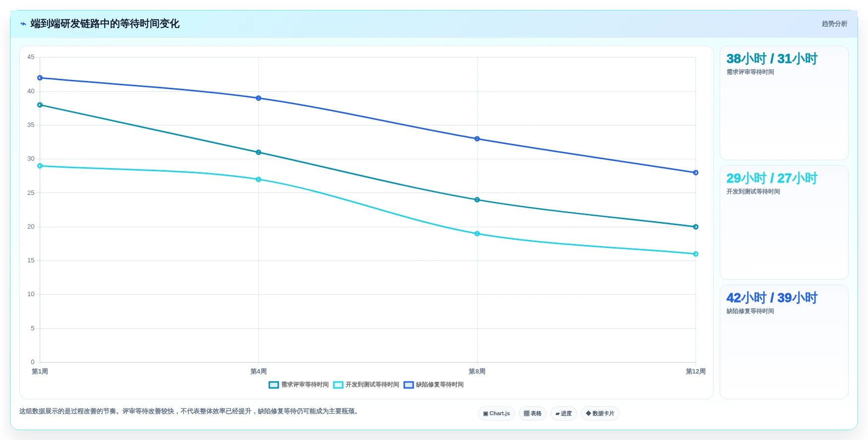Screen dimensions: 868x440
Task: Click the 开发到测试 data point at 第12周 (16)
Action: click(695, 254)
